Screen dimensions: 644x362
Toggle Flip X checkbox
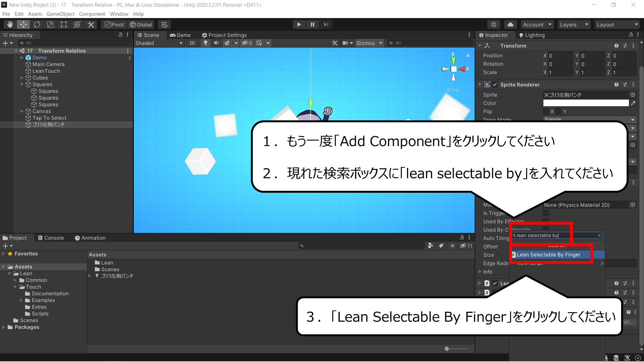(546, 111)
